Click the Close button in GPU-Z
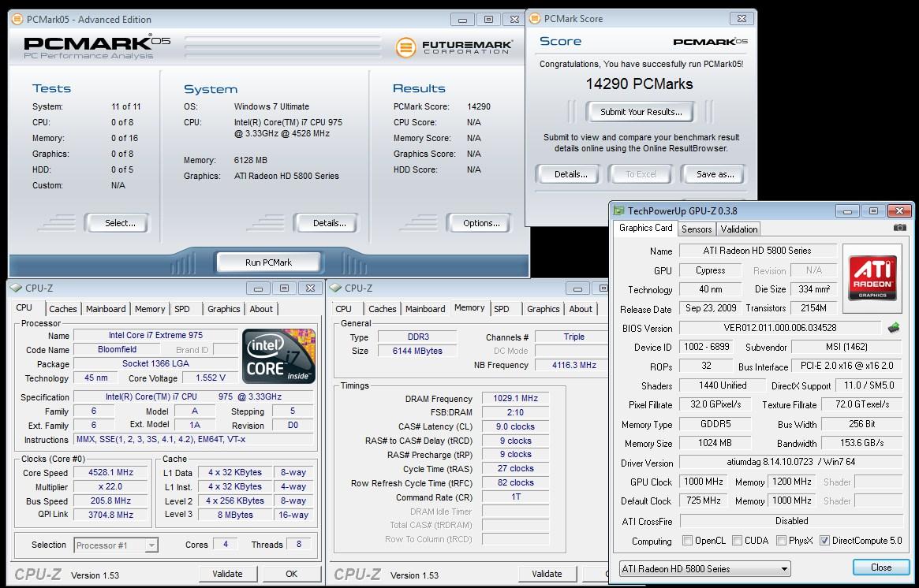Screen dimensions: 919x588 pyautogui.click(x=881, y=568)
